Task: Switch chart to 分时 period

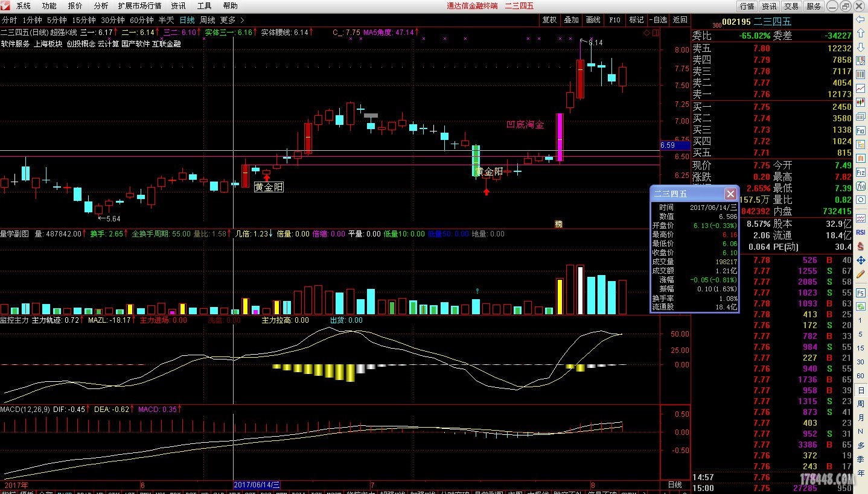Action: point(9,20)
